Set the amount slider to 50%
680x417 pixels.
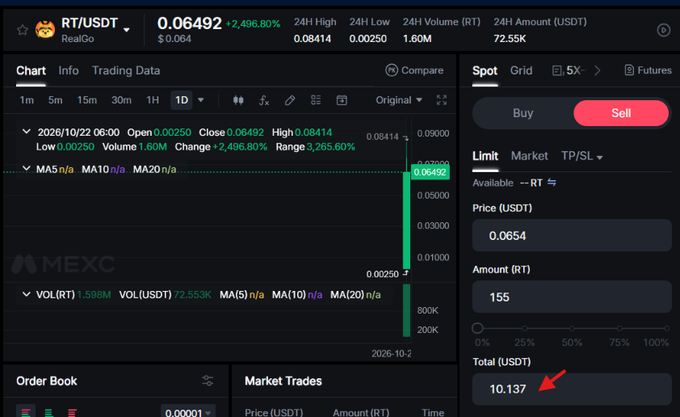pyautogui.click(x=572, y=329)
